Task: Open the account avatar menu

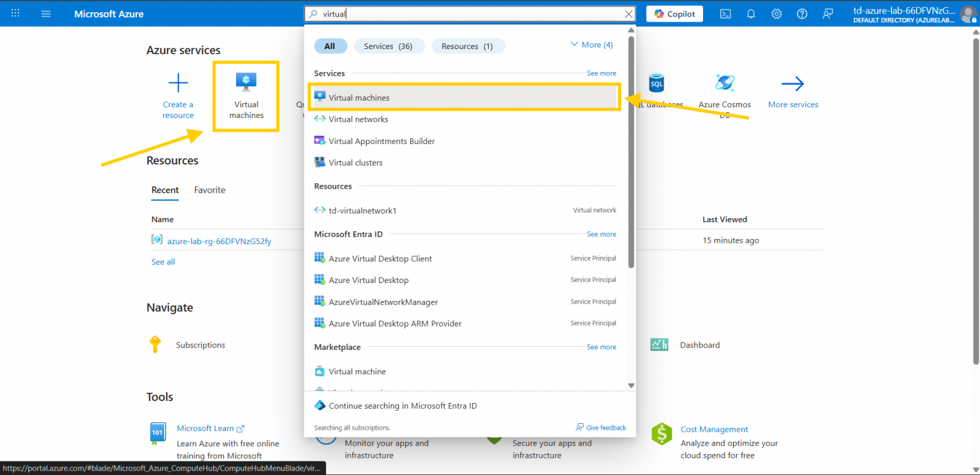Action: pos(968,13)
